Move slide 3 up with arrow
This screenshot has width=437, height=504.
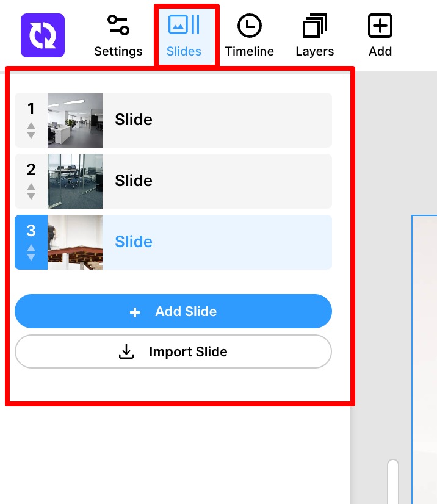(31, 248)
